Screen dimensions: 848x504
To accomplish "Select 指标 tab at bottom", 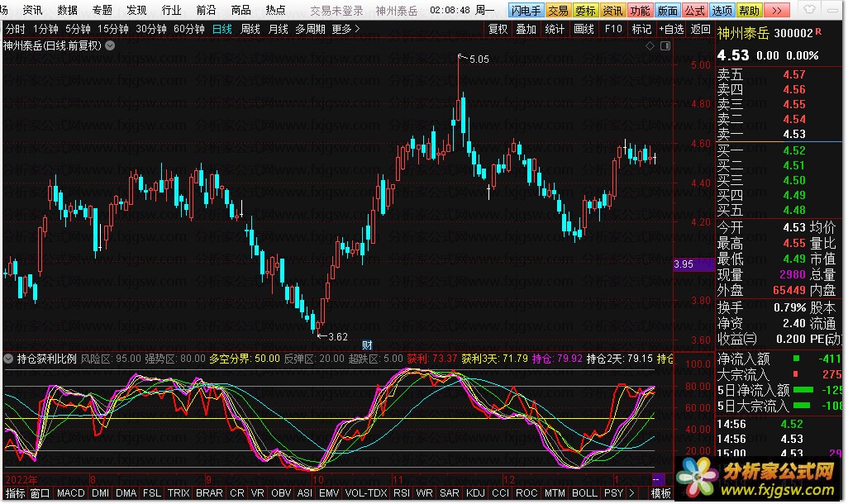I will (15, 493).
